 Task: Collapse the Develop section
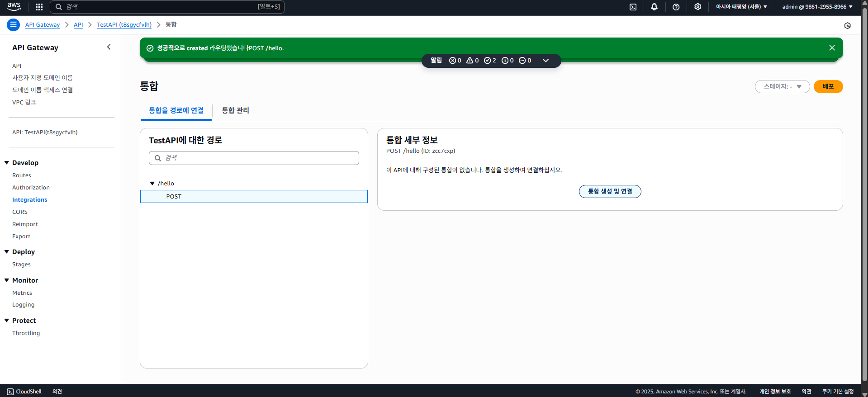click(x=7, y=163)
